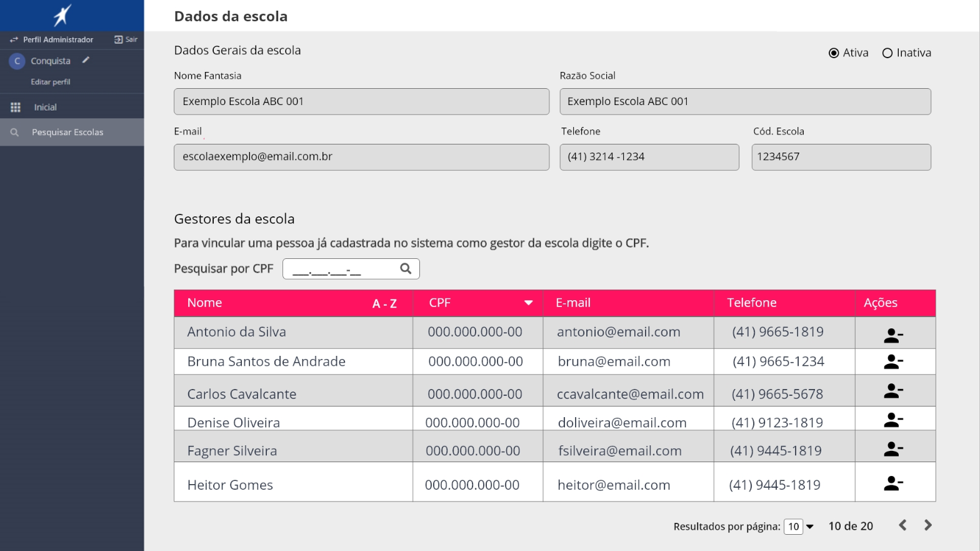Click the name Fagner Silveira

(x=232, y=451)
